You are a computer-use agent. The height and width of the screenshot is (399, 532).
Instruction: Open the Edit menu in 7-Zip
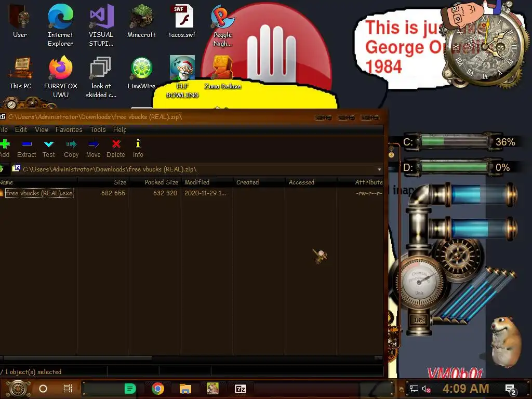[21, 129]
